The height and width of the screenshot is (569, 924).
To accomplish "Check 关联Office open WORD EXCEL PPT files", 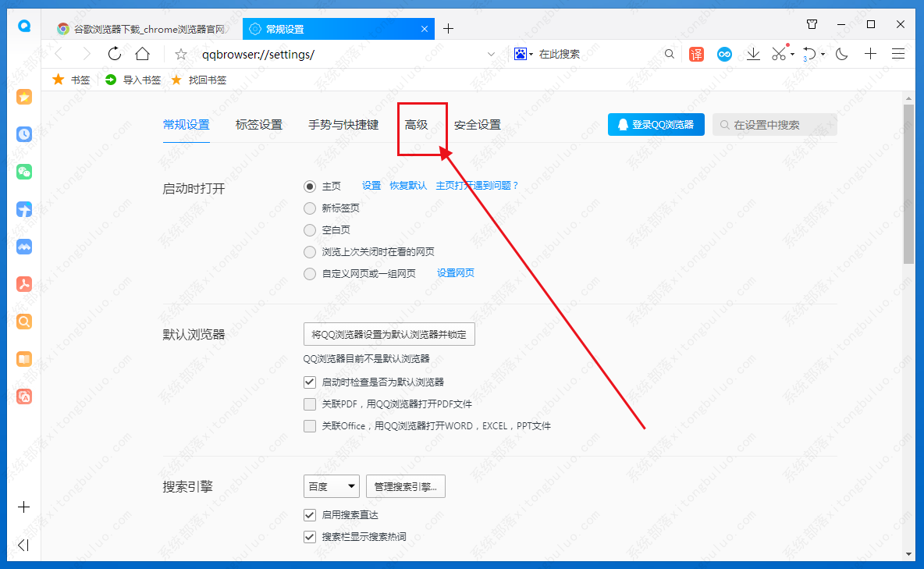I will tap(310, 425).
